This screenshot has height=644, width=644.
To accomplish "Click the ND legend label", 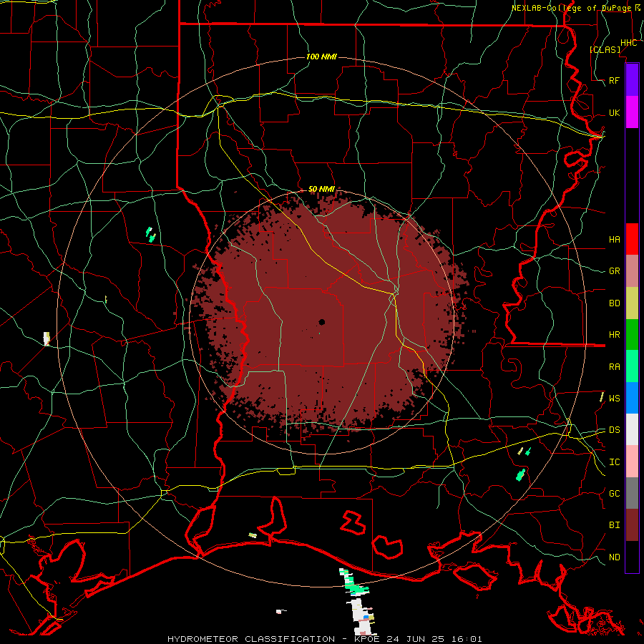I will pos(614,557).
